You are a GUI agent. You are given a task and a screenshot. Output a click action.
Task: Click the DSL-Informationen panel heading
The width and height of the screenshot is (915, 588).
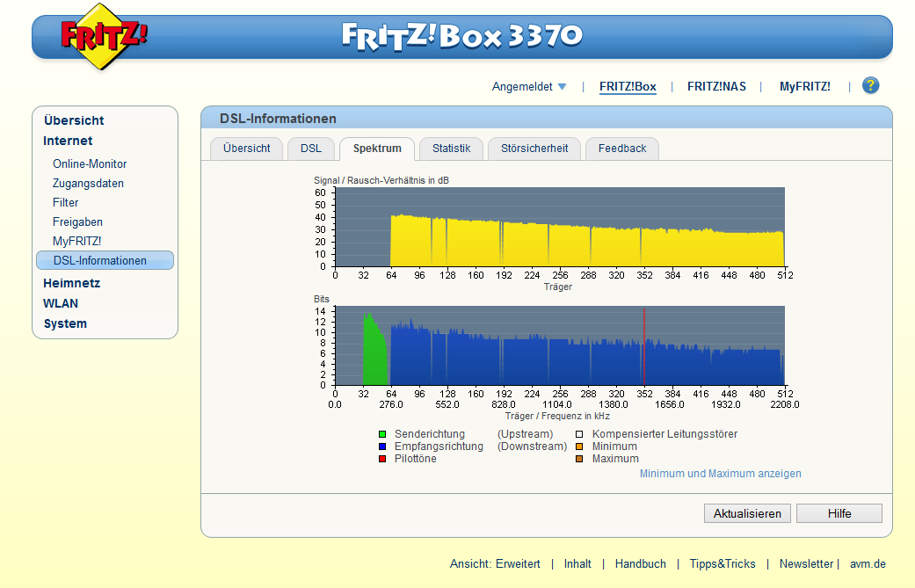(278, 119)
